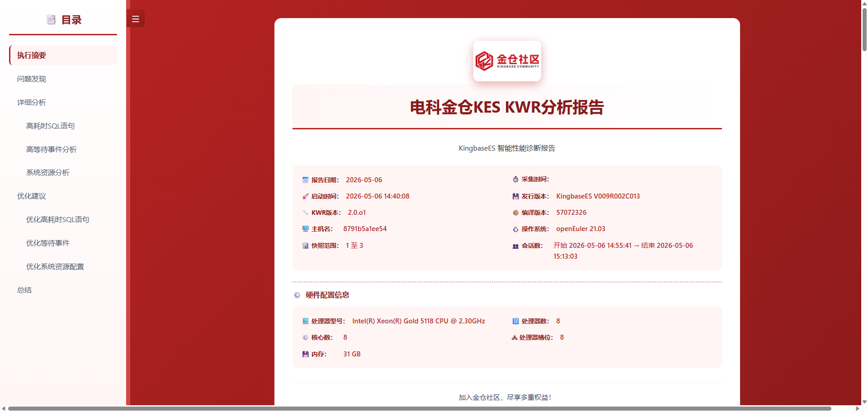868x412 pixels.
Task: Click the package icon beside 编译版本
Action: click(x=515, y=213)
